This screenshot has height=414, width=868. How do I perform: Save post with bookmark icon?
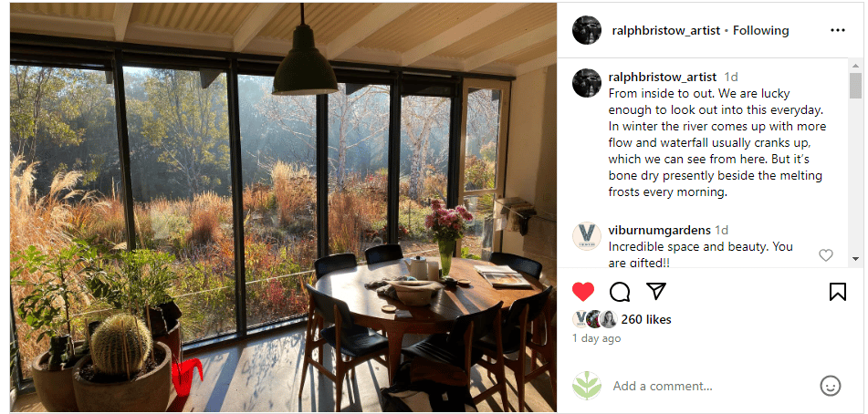coord(838,291)
